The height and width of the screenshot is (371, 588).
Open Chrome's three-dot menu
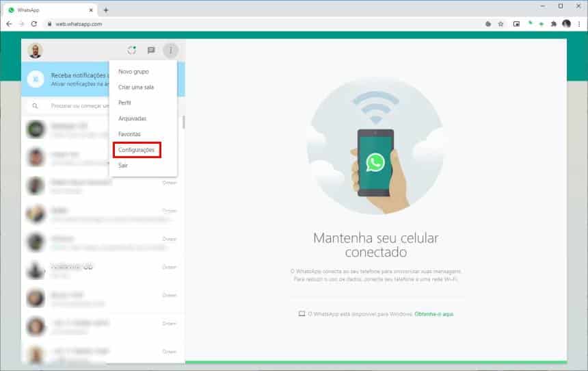coord(579,24)
